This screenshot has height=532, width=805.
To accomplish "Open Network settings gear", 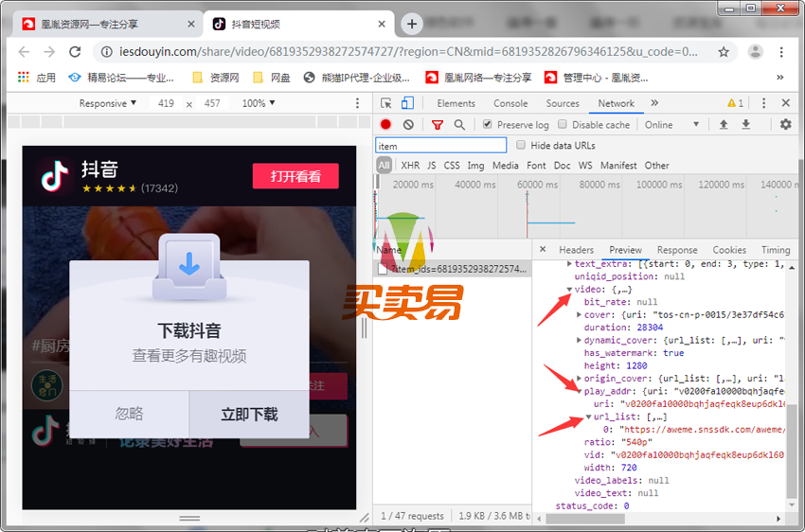I will 785,124.
